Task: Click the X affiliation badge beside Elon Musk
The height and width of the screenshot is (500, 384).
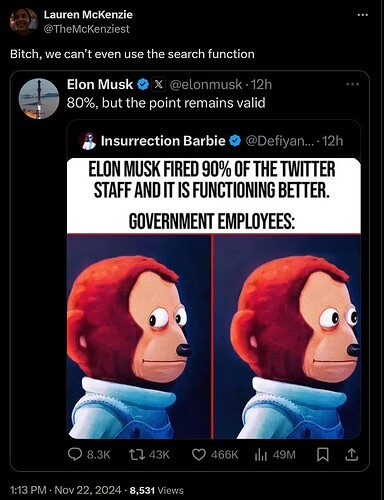Action: pos(159,84)
